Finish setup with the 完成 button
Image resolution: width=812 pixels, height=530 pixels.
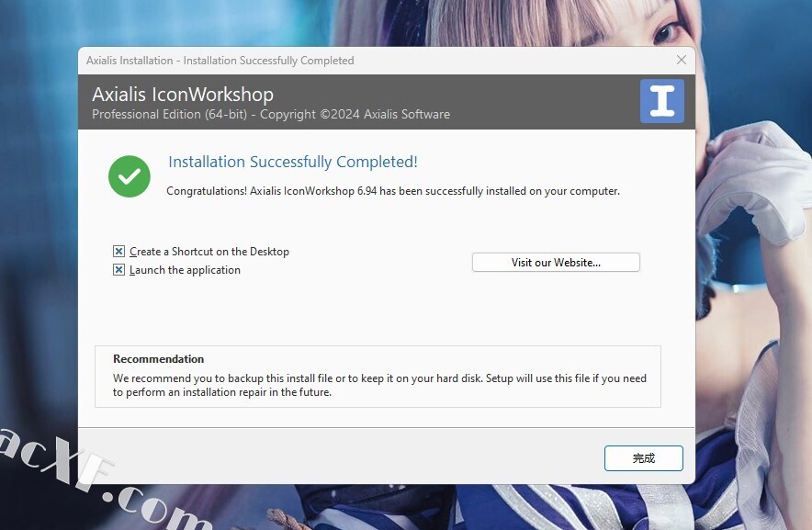pos(644,458)
